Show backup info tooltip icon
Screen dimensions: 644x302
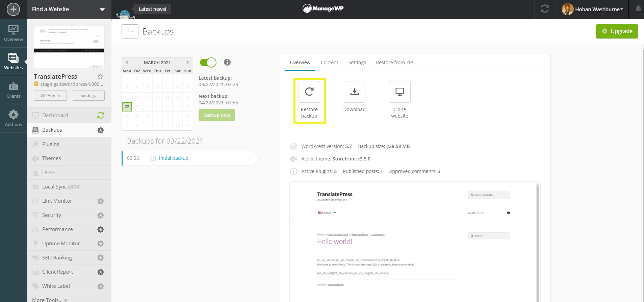(x=227, y=62)
